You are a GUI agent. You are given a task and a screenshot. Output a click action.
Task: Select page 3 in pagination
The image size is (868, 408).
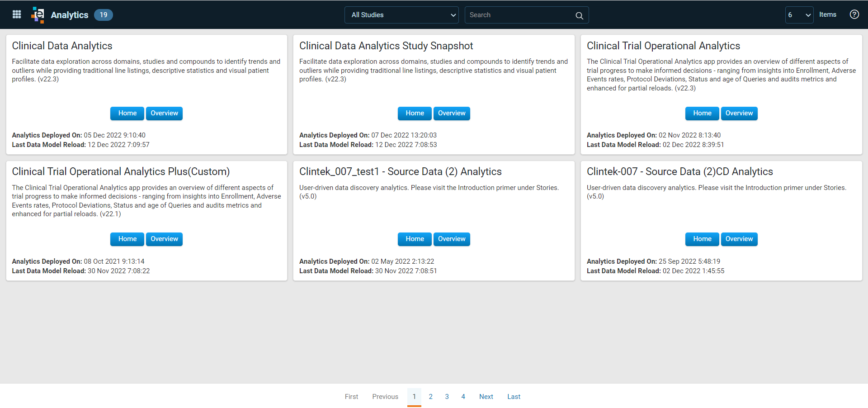(447, 397)
